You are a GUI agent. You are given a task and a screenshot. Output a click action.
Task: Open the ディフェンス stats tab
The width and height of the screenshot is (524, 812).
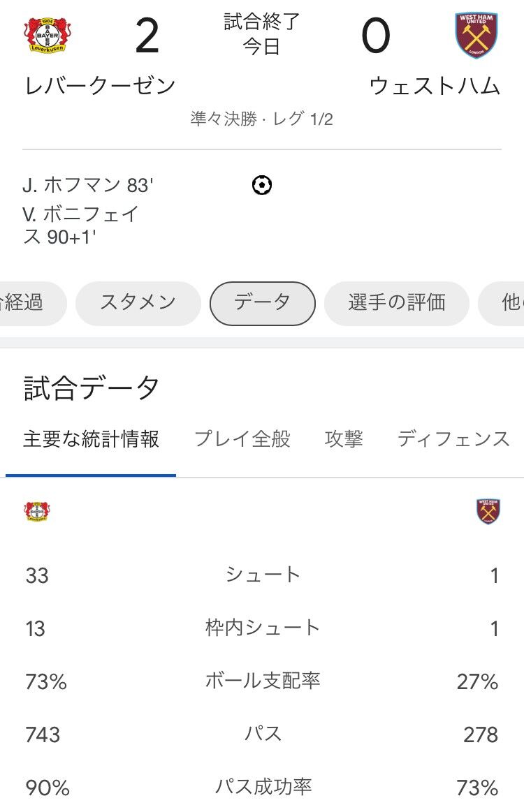pyautogui.click(x=453, y=440)
